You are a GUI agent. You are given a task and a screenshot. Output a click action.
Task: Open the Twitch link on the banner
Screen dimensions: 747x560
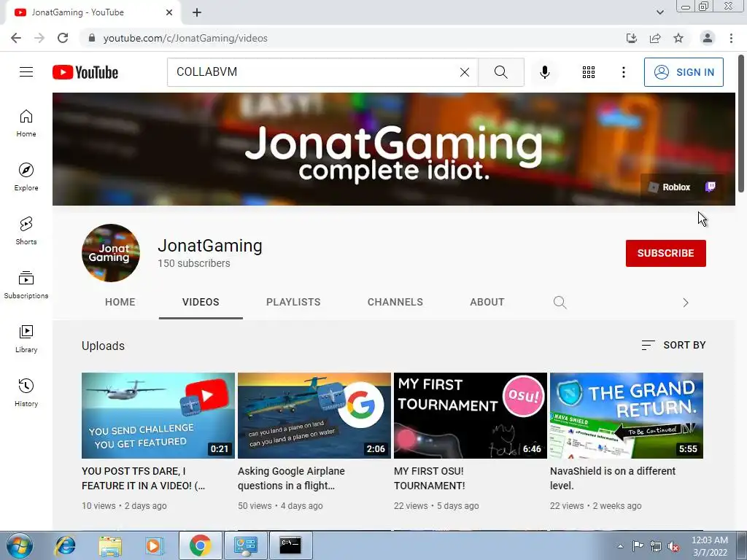point(710,187)
